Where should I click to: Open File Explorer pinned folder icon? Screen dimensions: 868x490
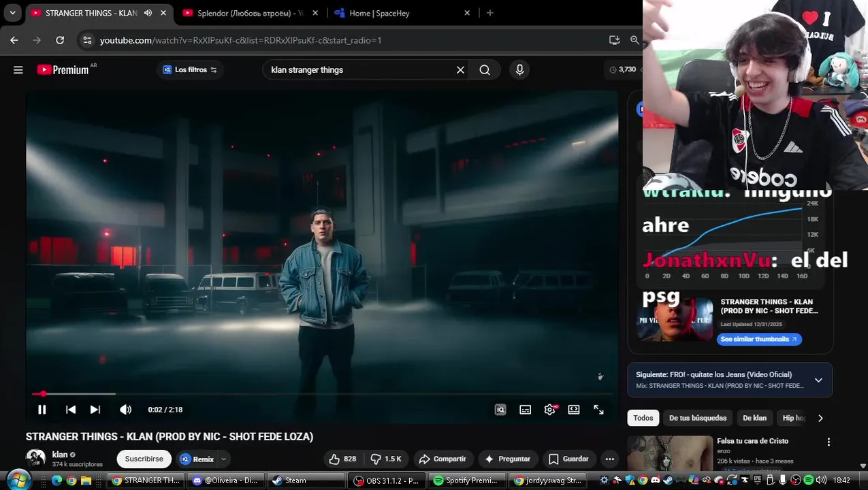86,480
